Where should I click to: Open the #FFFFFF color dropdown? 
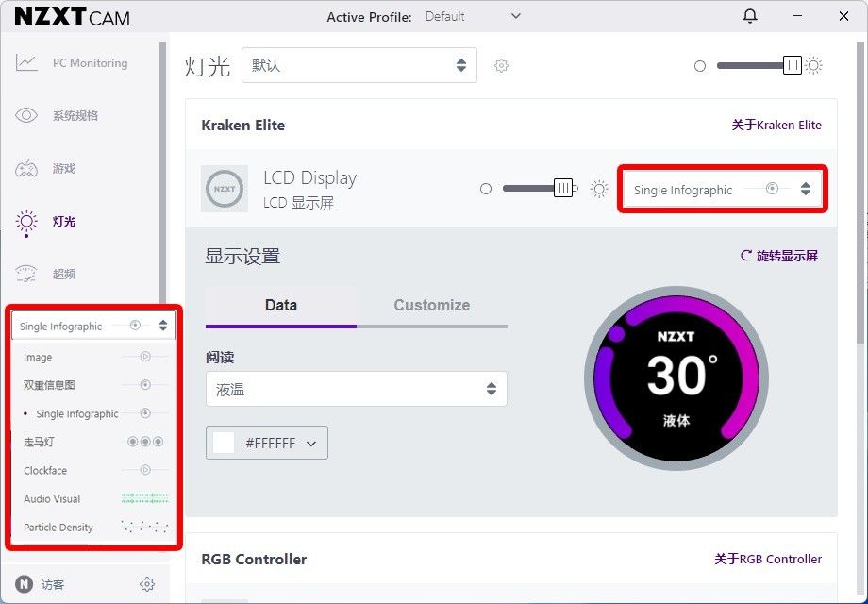click(x=267, y=443)
